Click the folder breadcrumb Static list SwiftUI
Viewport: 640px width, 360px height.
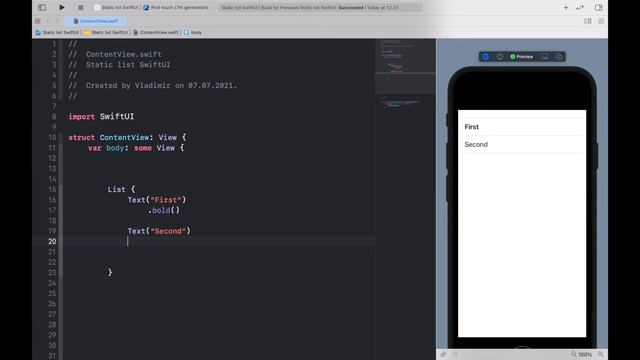click(x=106, y=32)
